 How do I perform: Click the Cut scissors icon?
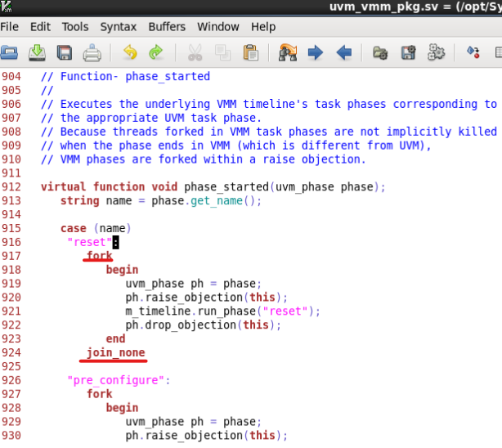click(x=195, y=52)
